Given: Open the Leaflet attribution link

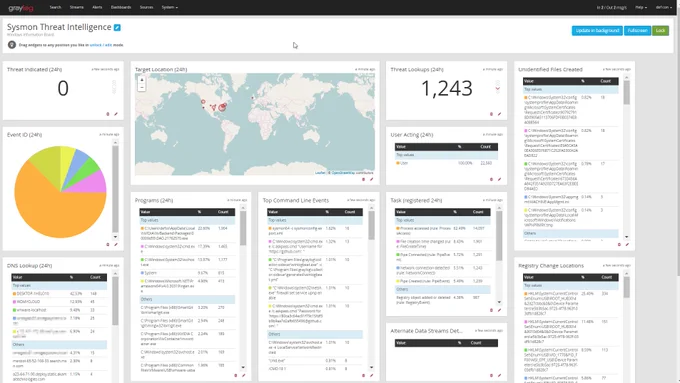Looking at the screenshot, I should (320, 173).
